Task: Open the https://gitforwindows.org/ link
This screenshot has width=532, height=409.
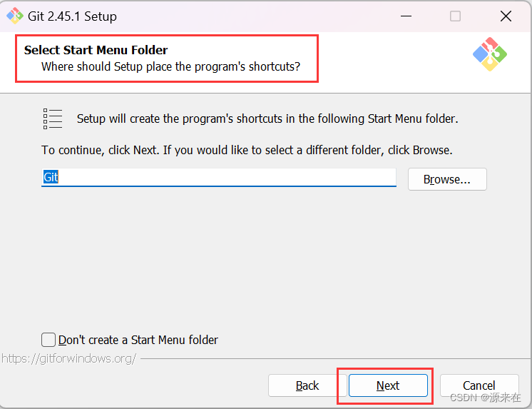Action: tap(68, 358)
